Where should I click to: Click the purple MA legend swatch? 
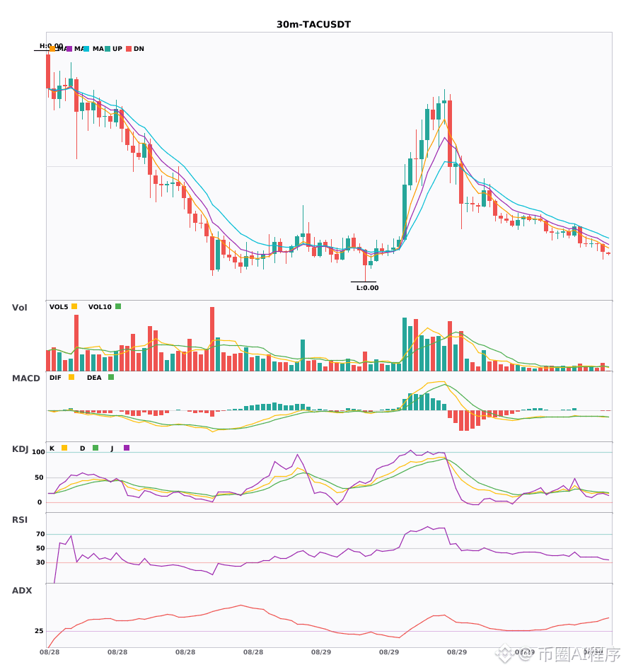tap(69, 49)
